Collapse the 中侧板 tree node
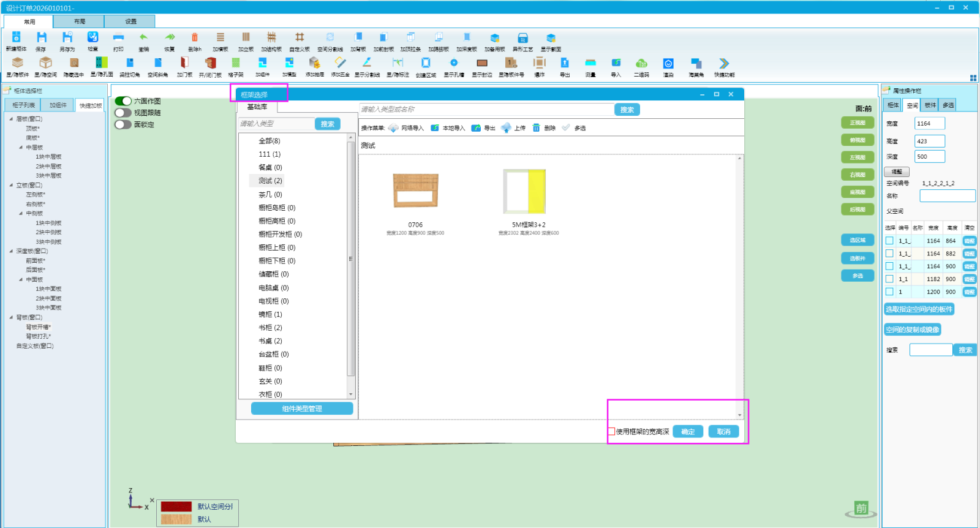Viewport: 980px width, 528px height. [x=21, y=213]
